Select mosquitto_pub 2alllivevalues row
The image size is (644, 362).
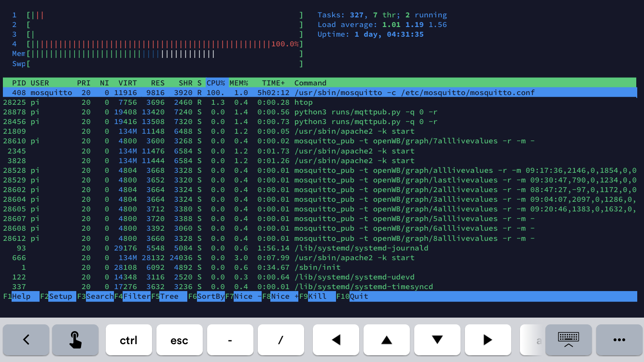(x=320, y=190)
